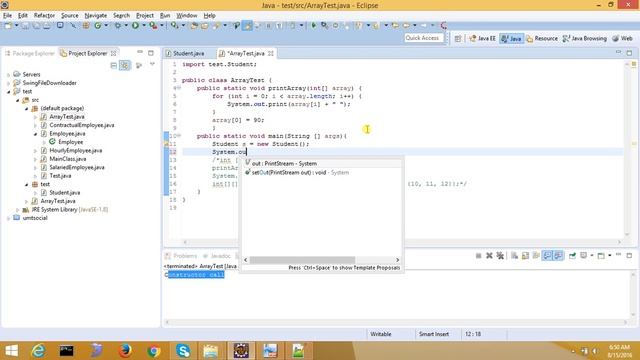
Task: Select 'setOut(PrintStream out)' proposal
Action: pos(322,173)
